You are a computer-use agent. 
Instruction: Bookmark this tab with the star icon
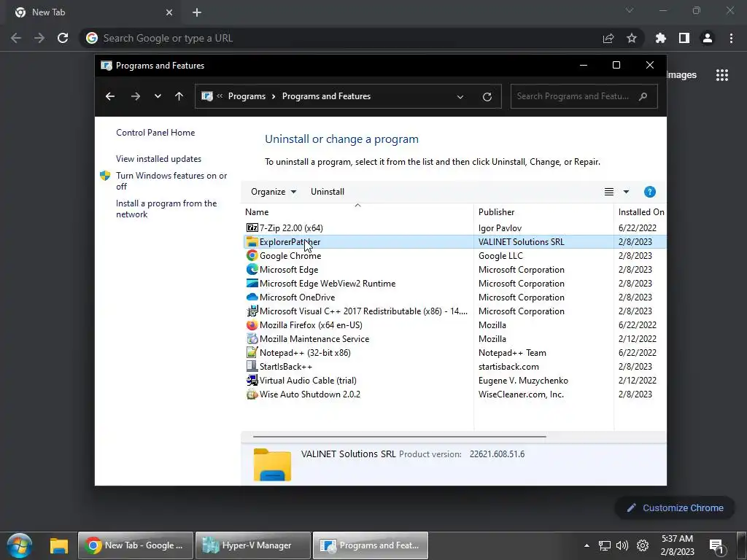[x=632, y=38]
